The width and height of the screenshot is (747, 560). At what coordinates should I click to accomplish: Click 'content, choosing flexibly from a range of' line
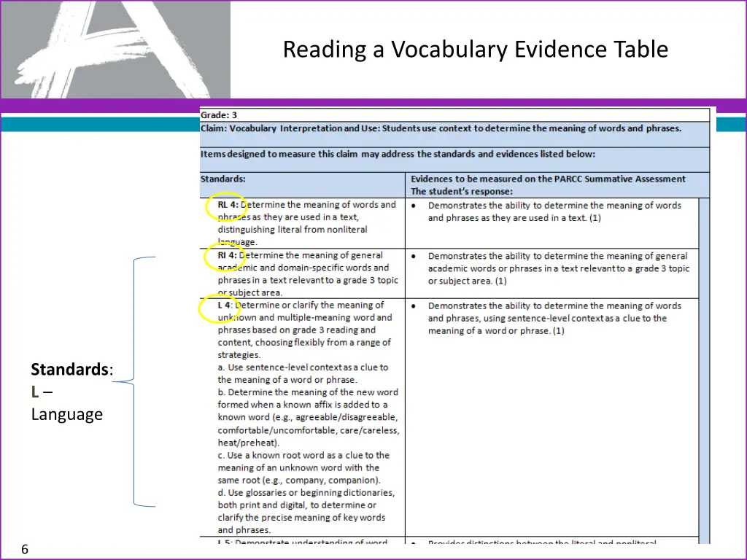pyautogui.click(x=304, y=343)
